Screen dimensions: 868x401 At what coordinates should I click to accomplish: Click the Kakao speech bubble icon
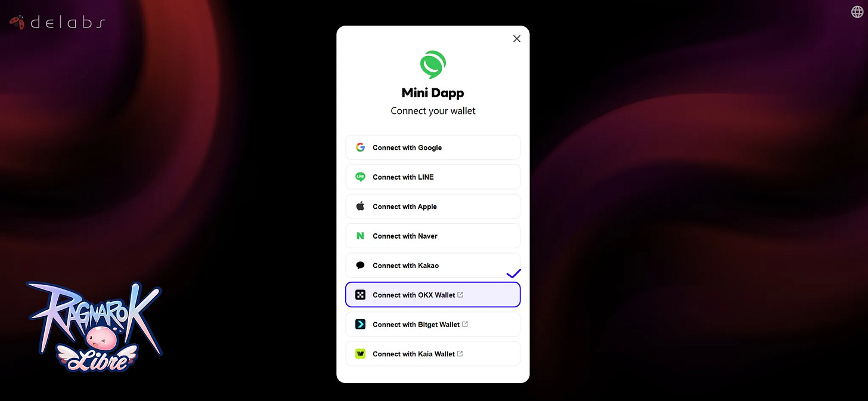click(360, 266)
